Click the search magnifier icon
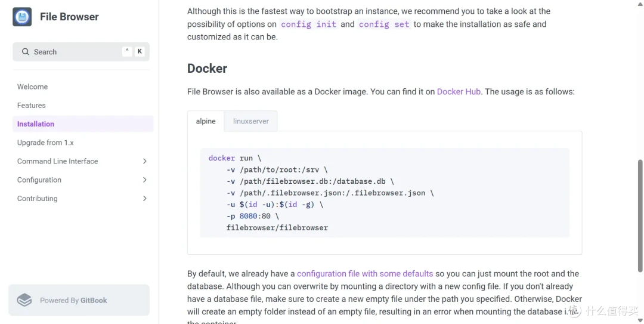This screenshot has width=644, height=324. 26,52
